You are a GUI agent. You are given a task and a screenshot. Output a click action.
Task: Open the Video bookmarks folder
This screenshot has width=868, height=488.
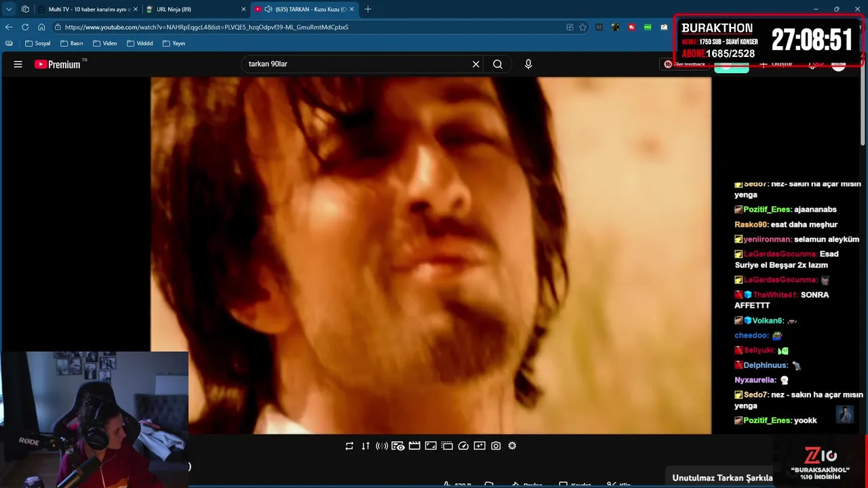[x=104, y=43]
